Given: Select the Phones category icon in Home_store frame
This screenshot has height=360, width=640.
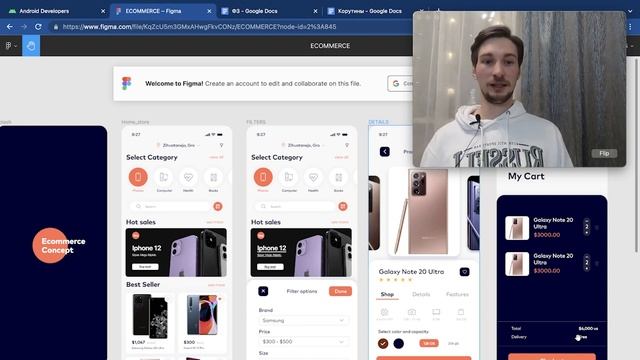Looking at the screenshot, I should click(138, 177).
